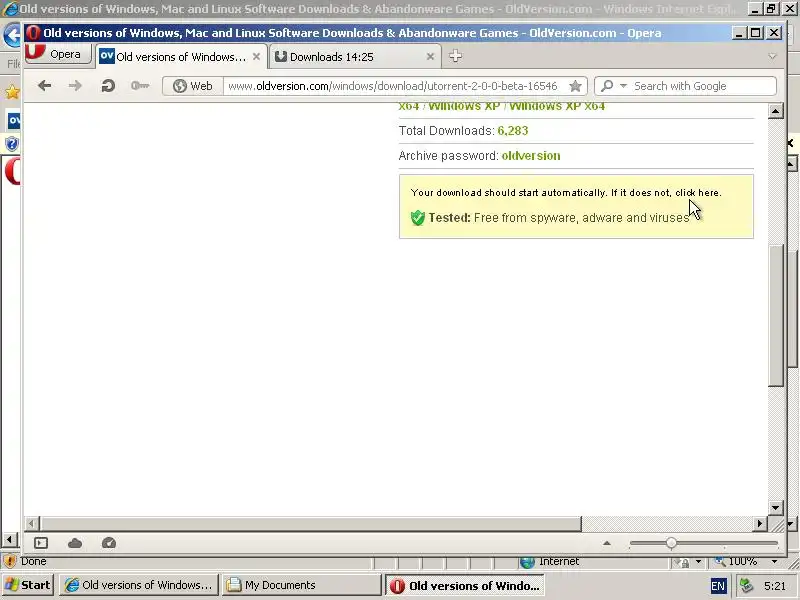800x600 pixels.
Task: Click the EN language indicator
Action: point(718,586)
